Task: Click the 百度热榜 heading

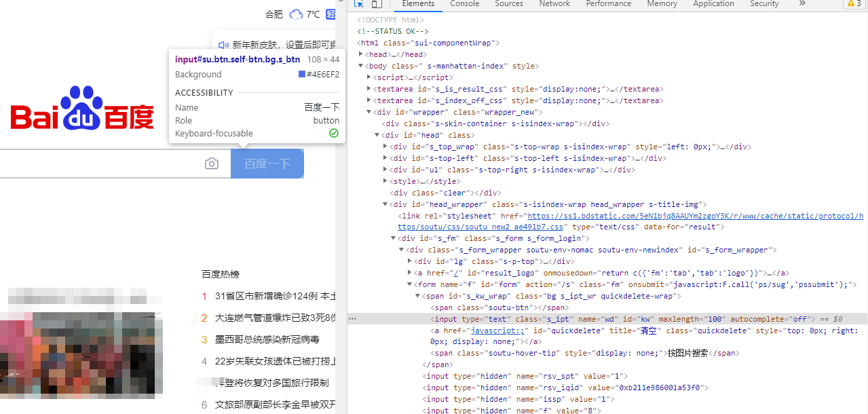Action: (221, 274)
